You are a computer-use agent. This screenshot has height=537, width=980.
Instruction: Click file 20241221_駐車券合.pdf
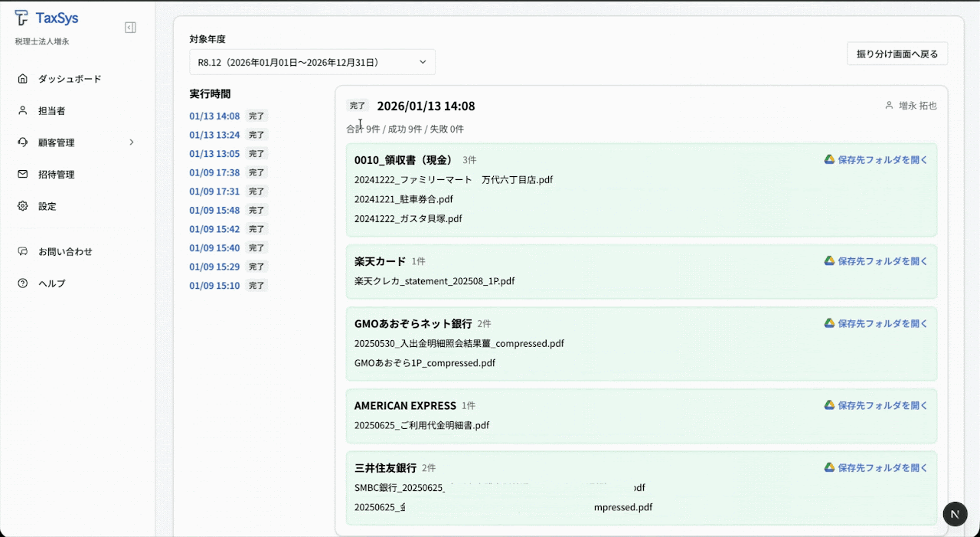click(403, 199)
